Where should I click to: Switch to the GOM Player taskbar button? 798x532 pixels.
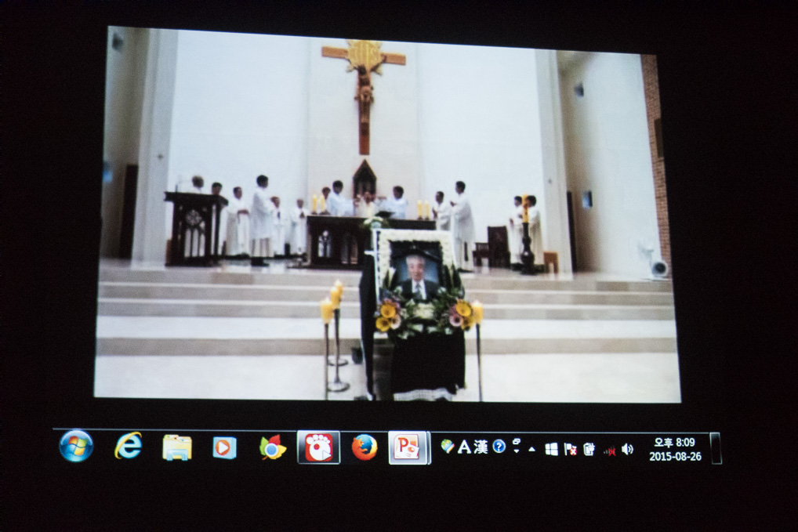tap(318, 447)
